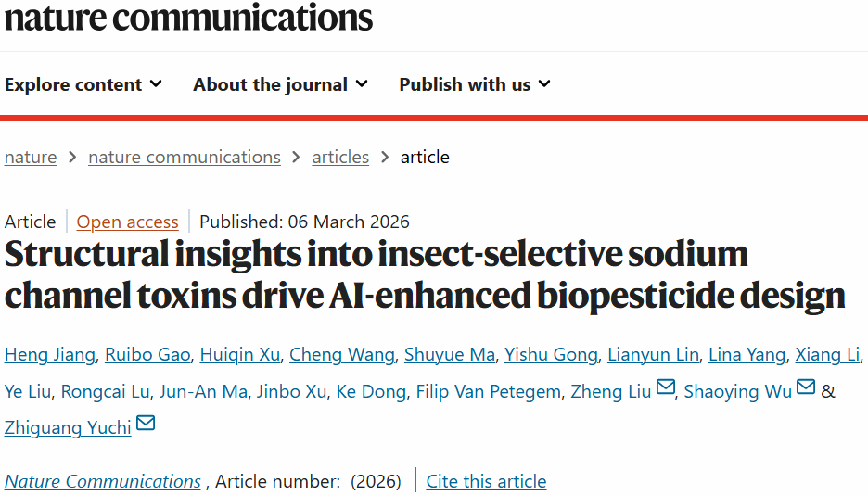Viewport: 868px width, 495px height.
Task: Click the Open access link
Action: coord(127,222)
